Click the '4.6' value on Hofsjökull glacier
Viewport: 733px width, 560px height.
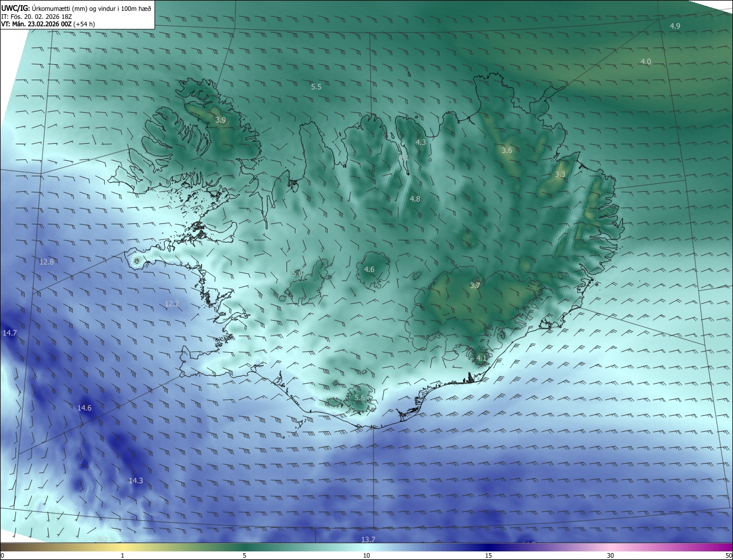click(x=369, y=269)
